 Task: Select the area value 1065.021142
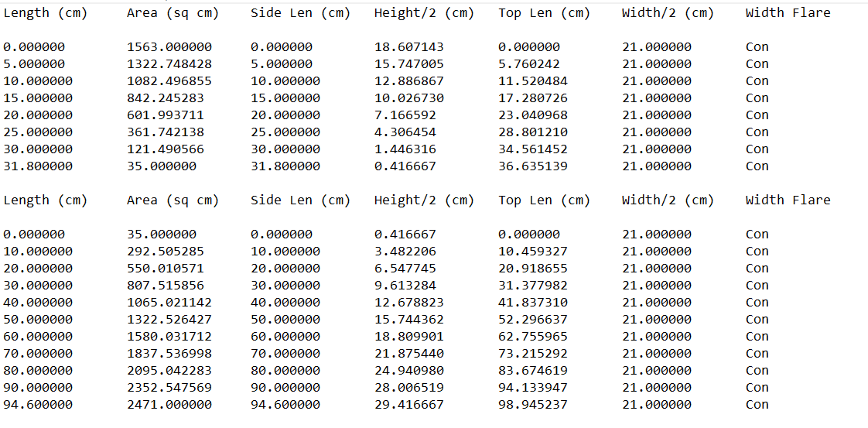169,303
